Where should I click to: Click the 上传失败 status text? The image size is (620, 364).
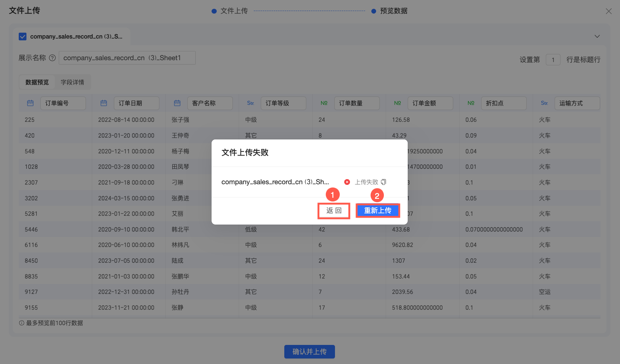point(366,182)
